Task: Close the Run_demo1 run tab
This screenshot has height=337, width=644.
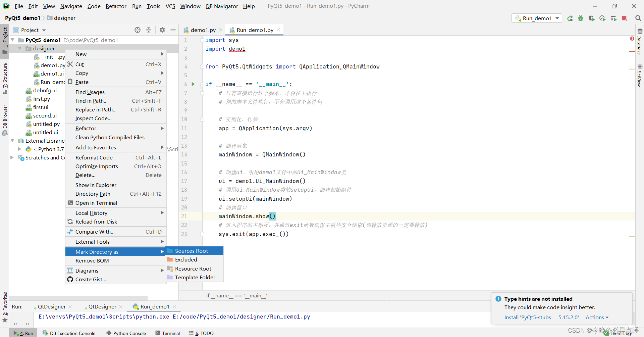Action: 174,306
